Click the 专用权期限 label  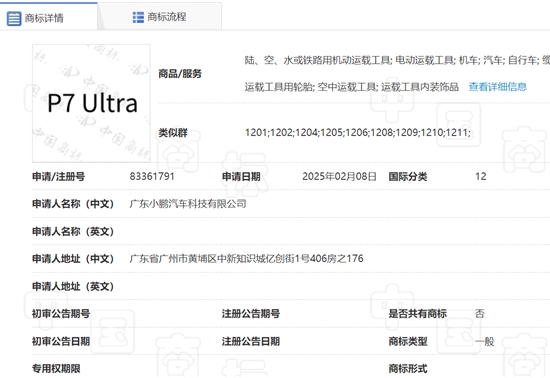pyautogui.click(x=56, y=369)
